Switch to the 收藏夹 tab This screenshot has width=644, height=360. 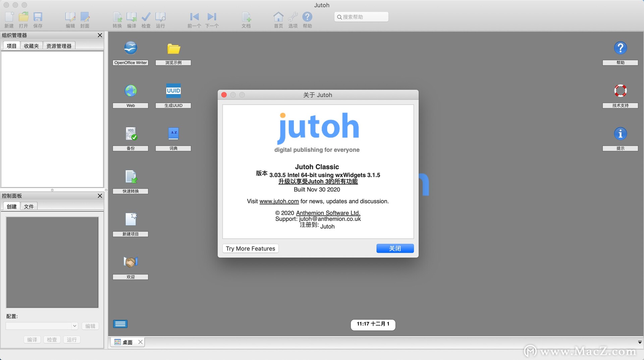(31, 46)
